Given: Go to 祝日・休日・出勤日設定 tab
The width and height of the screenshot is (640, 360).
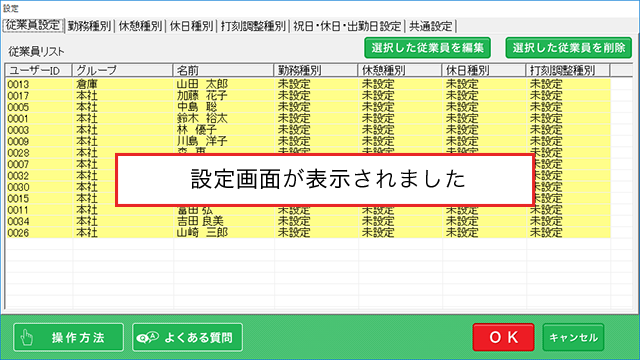Looking at the screenshot, I should [347, 26].
